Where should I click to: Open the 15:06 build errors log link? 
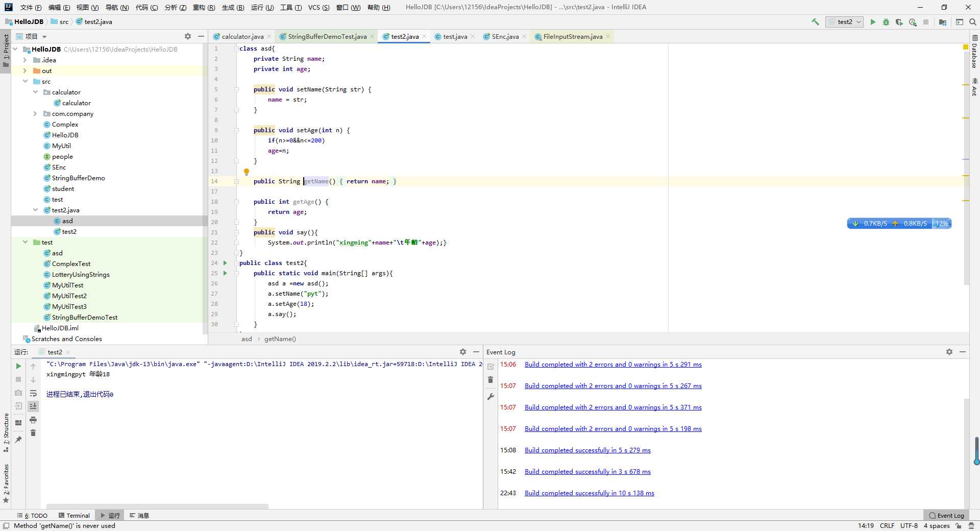coord(613,365)
